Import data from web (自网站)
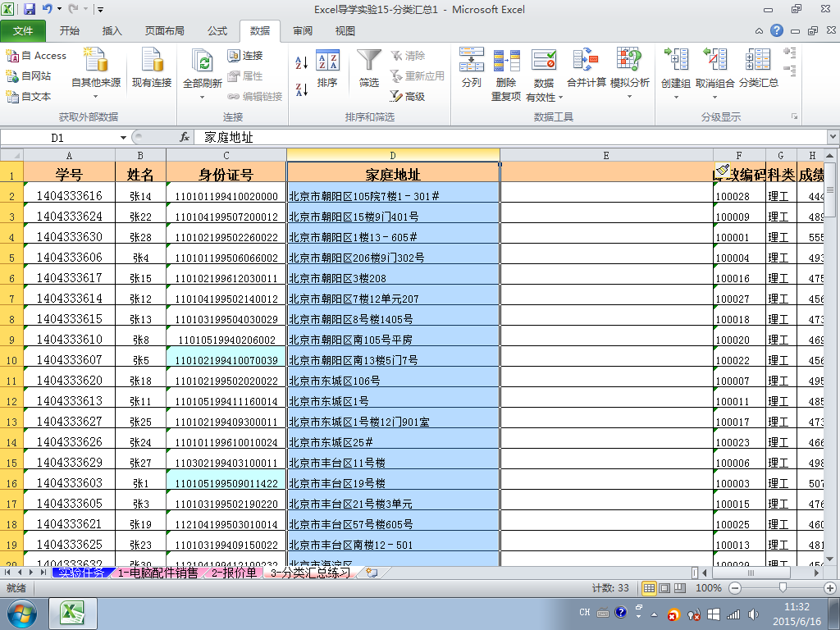Screen dimensions: 840x630 (29, 75)
